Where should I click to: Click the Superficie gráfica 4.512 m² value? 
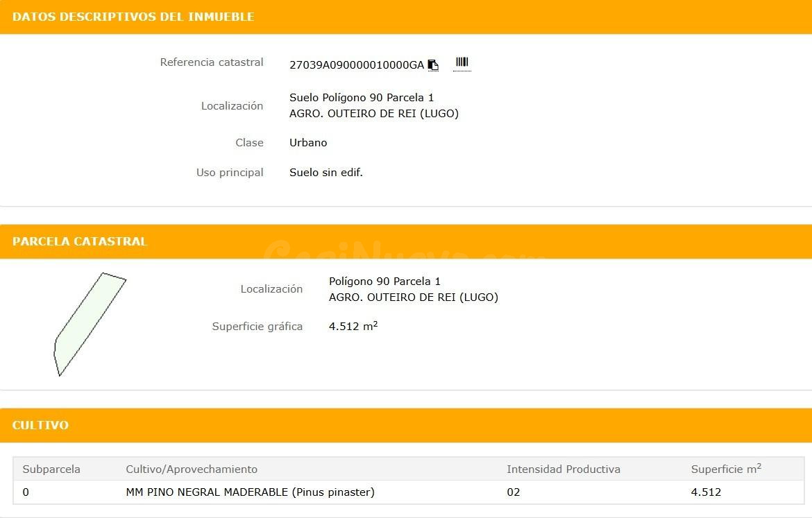pos(353,326)
